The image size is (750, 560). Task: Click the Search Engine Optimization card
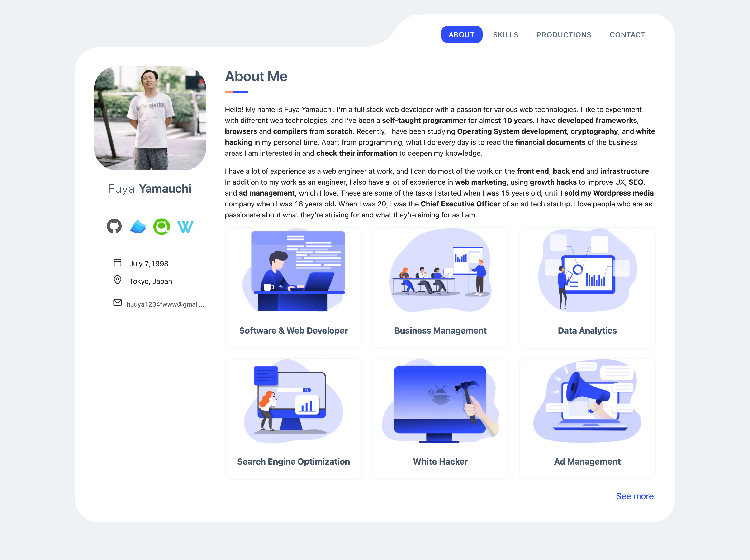click(294, 419)
